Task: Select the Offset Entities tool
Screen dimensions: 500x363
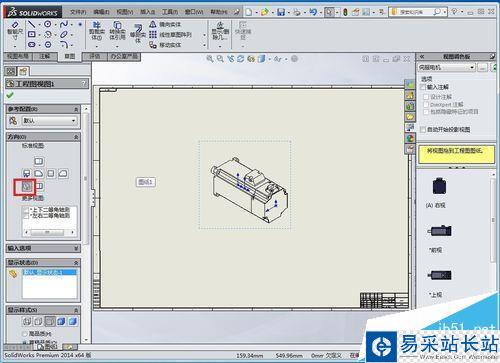Action: coord(138,33)
